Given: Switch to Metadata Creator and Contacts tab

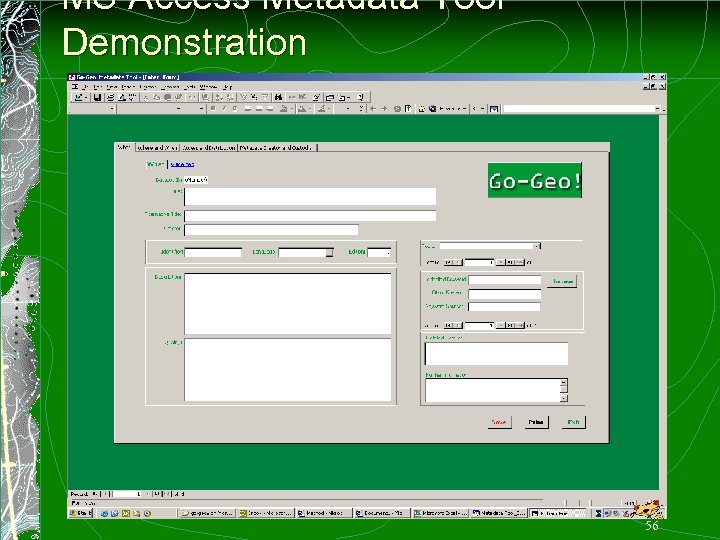Looking at the screenshot, I should [277, 148].
